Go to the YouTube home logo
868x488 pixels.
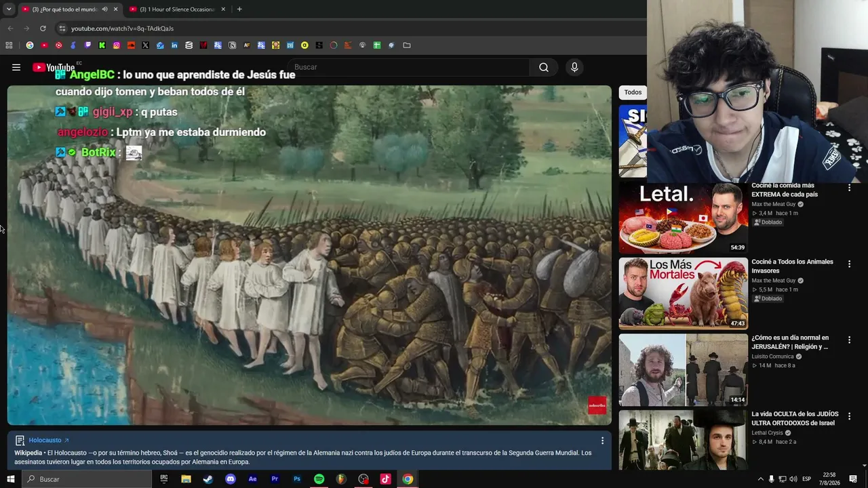(x=54, y=67)
